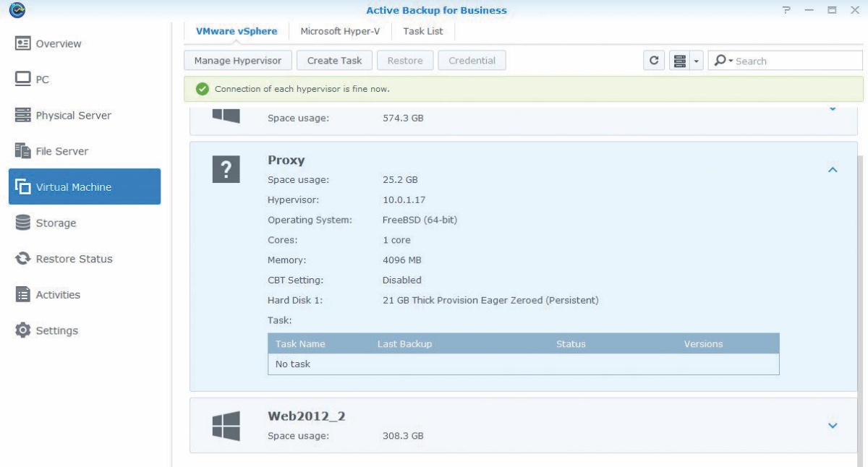Maximize the Active Backup window
The image size is (868, 467).
click(832, 10)
